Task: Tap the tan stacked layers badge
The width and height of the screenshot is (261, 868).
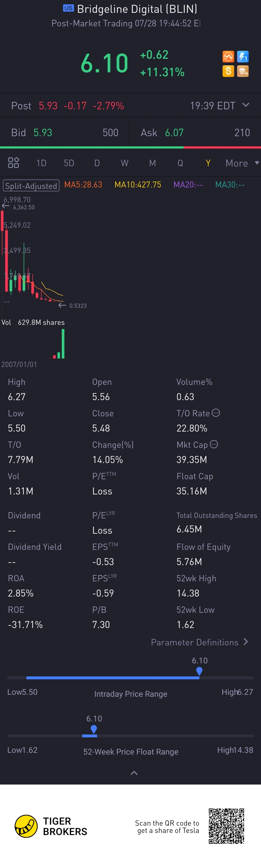Action: tap(243, 71)
